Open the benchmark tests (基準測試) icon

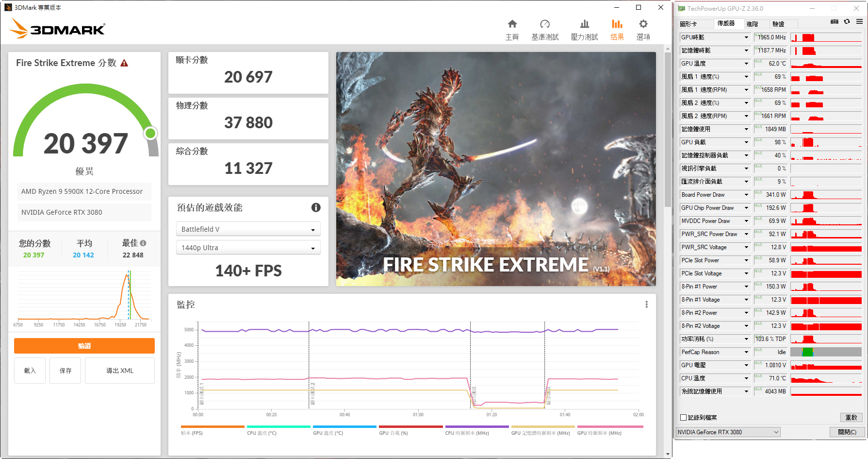point(545,24)
